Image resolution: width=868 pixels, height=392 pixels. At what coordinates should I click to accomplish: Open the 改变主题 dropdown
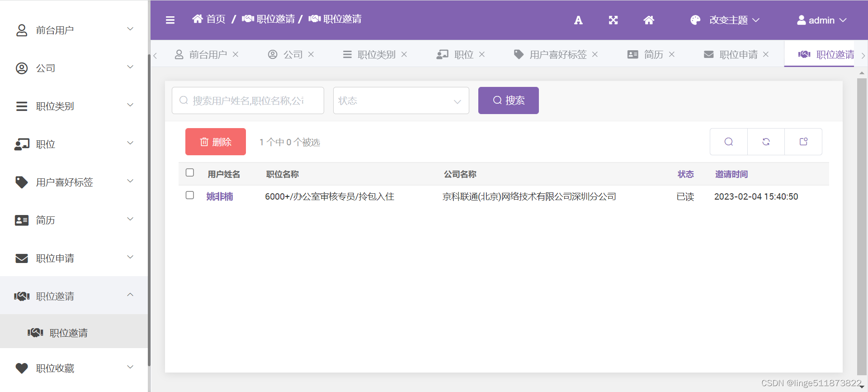click(x=734, y=20)
